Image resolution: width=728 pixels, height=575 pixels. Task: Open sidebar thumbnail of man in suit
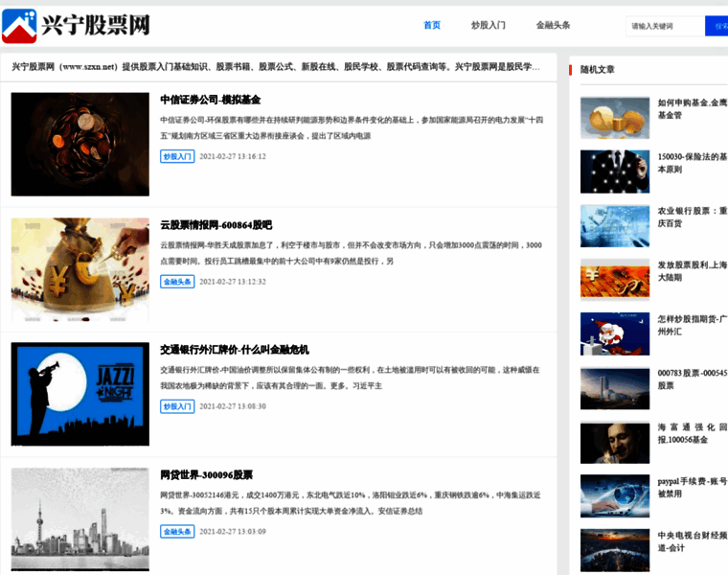pos(615,172)
